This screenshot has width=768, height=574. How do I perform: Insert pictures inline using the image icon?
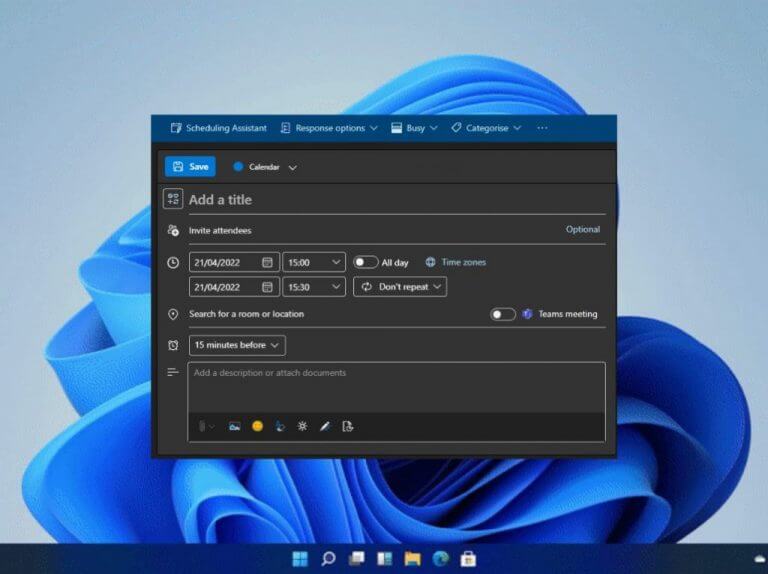[235, 427]
